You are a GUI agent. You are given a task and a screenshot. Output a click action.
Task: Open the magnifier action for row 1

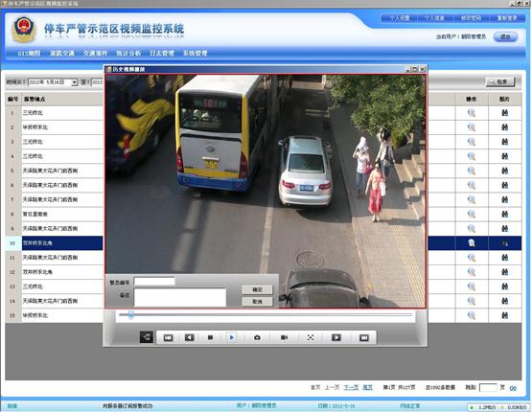click(x=472, y=112)
